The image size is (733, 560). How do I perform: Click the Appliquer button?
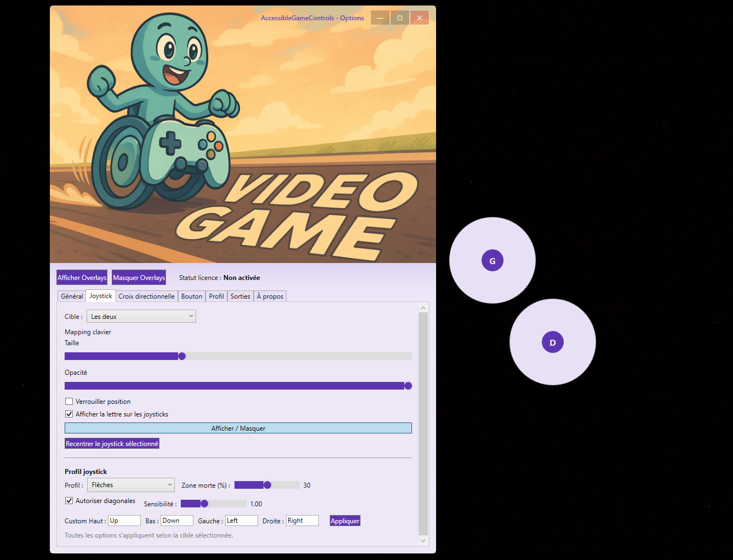[345, 521]
